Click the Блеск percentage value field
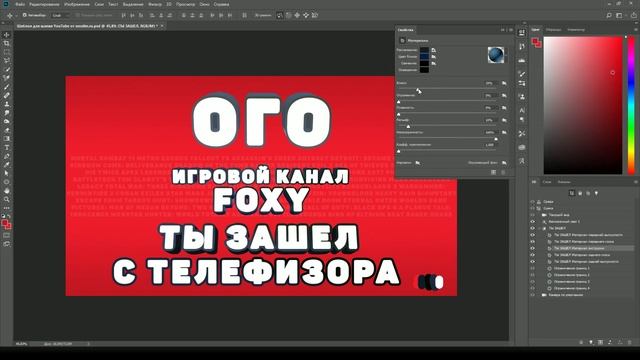 tap(489, 83)
